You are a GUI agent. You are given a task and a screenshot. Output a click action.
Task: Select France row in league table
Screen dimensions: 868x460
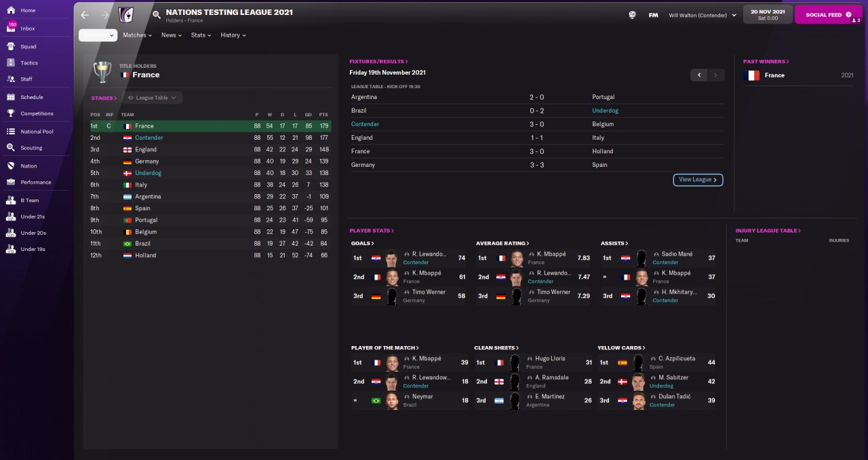tap(210, 126)
